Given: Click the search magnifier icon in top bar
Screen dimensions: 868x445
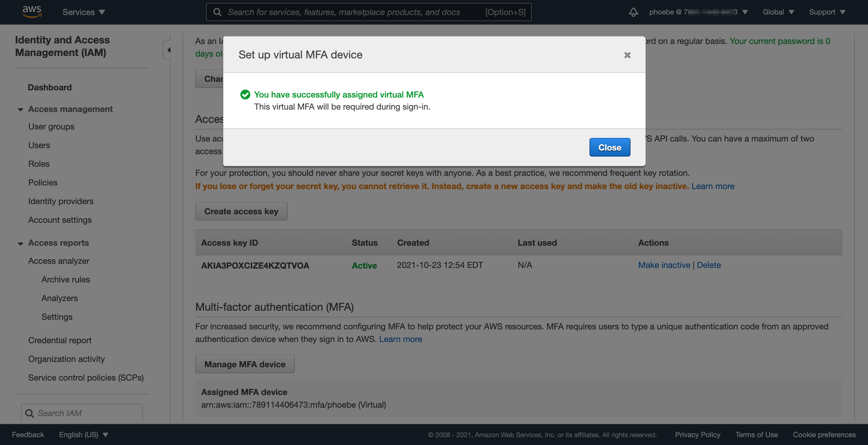Looking at the screenshot, I should [218, 12].
